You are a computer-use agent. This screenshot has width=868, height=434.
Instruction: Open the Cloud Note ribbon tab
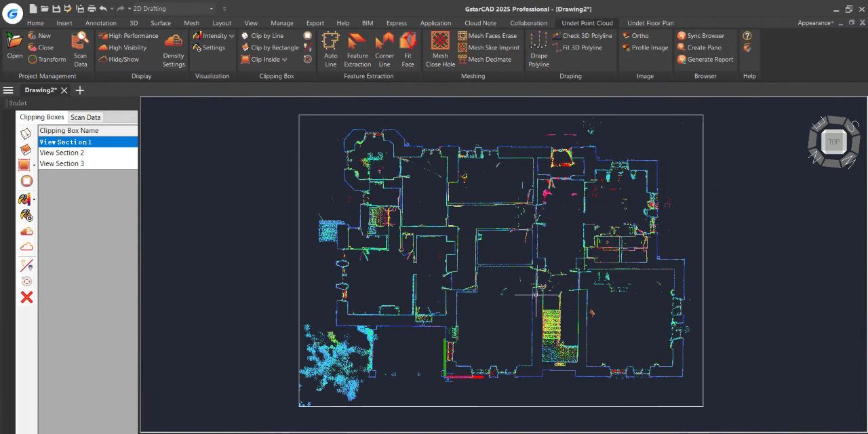click(480, 23)
